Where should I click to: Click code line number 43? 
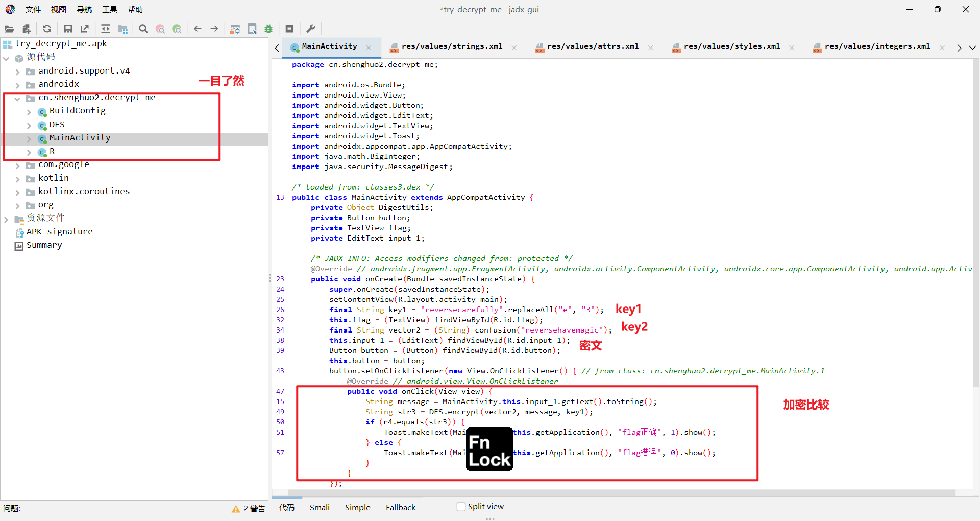(280, 371)
